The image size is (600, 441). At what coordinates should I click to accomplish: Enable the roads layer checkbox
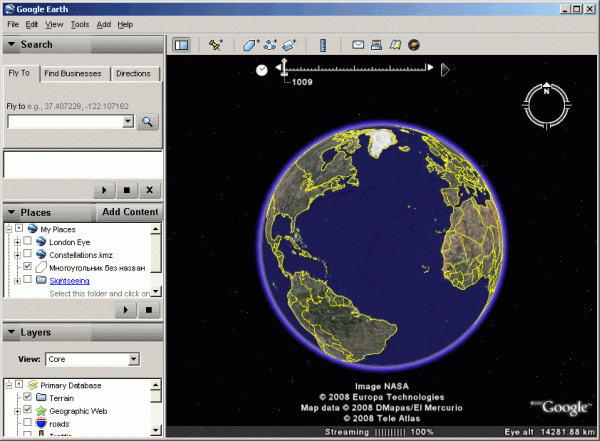point(27,422)
